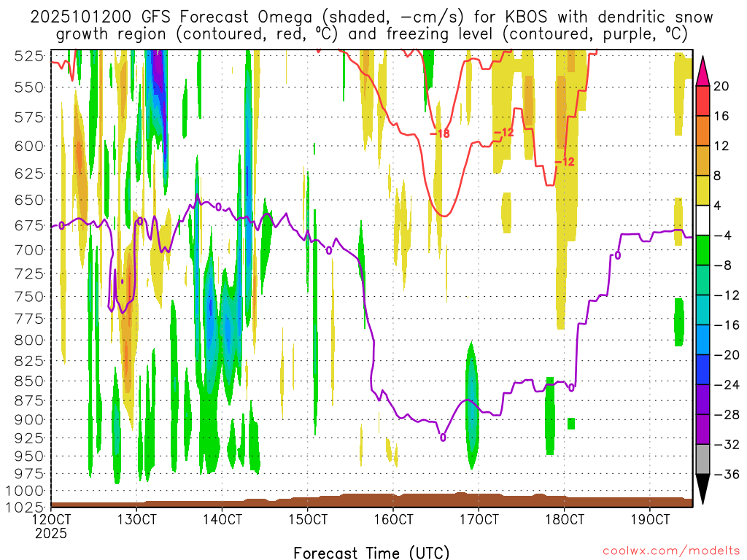The width and height of the screenshot is (747, 560).
Task: Click the 775 pressure axis label
Action: point(29,319)
